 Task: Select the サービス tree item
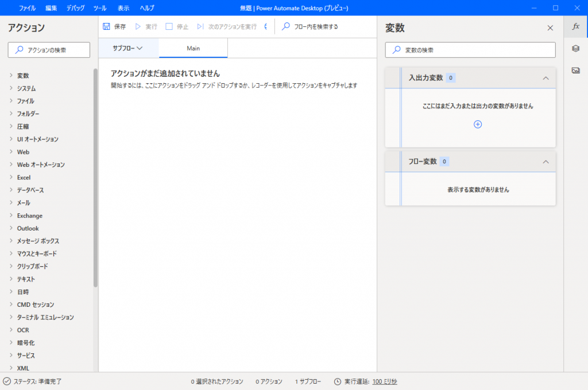pyautogui.click(x=26, y=356)
